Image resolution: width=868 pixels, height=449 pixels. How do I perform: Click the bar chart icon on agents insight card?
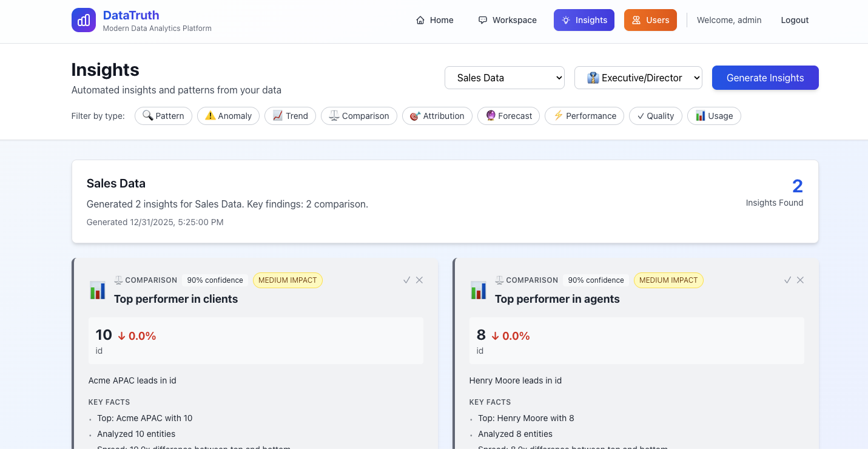pyautogui.click(x=479, y=291)
